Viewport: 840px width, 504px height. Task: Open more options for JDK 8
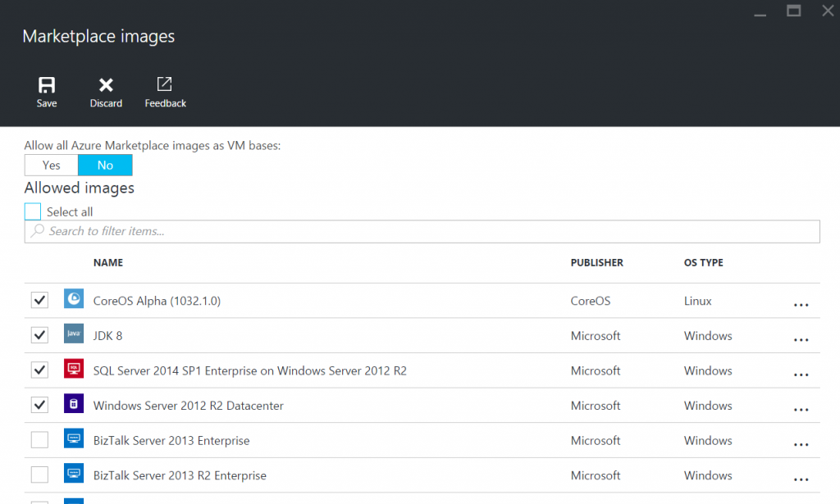pyautogui.click(x=801, y=340)
